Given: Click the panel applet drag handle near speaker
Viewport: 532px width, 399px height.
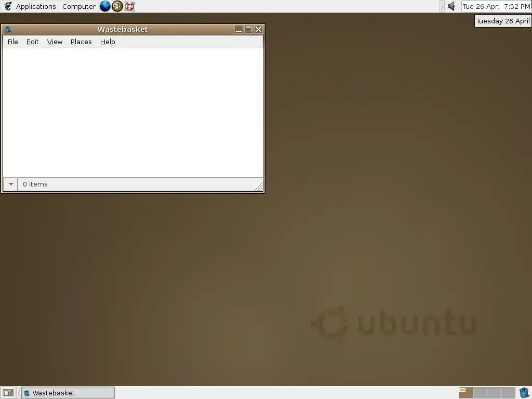Looking at the screenshot, I should coord(442,6).
